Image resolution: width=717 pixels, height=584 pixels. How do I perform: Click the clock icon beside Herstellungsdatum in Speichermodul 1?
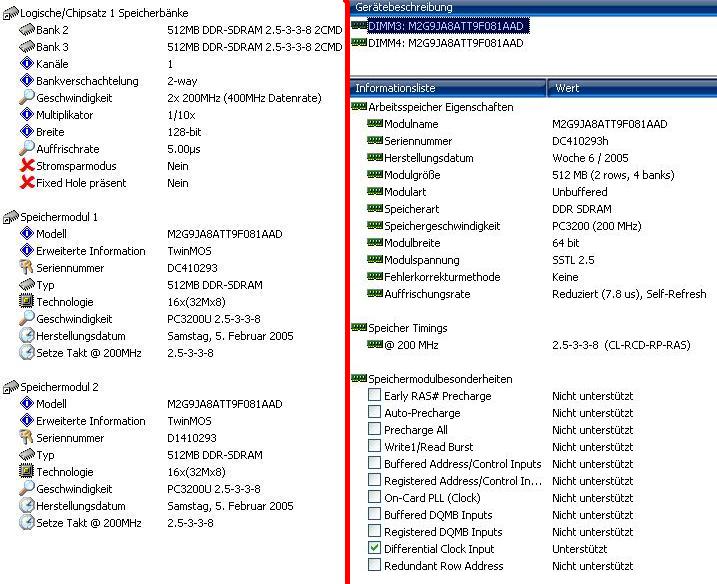[27, 336]
